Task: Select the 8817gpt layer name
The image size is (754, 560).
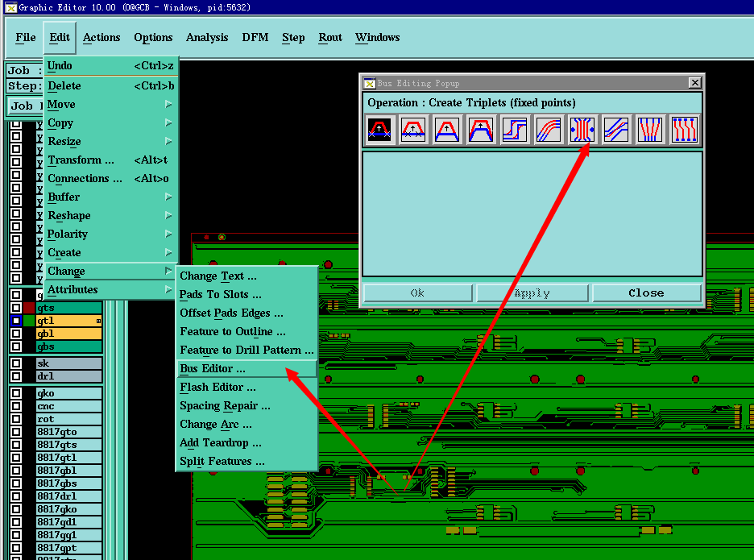Action: (69, 547)
